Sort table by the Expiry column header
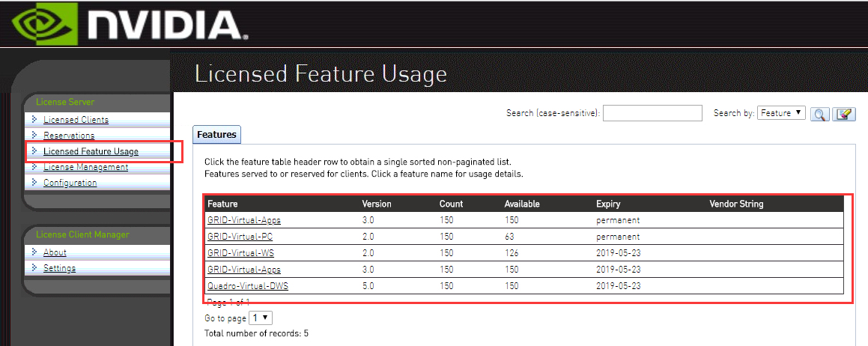 (x=608, y=204)
